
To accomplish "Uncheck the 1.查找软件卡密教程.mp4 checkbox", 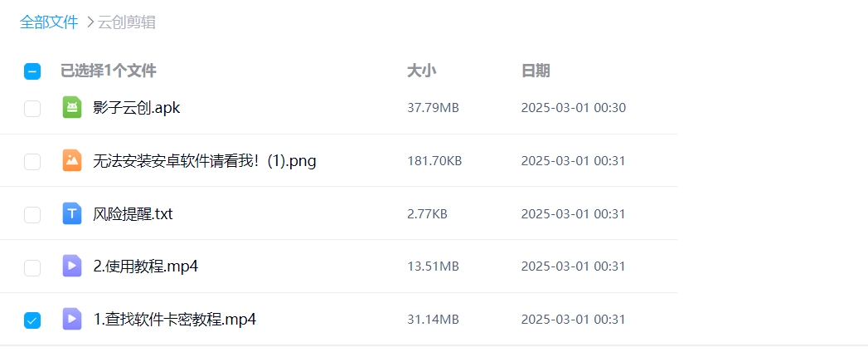I will (x=32, y=320).
